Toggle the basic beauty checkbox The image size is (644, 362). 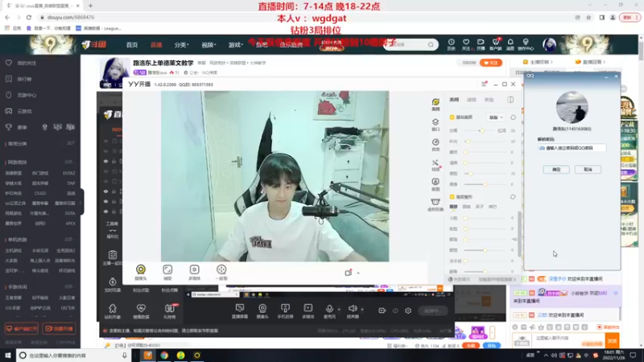click(x=452, y=117)
